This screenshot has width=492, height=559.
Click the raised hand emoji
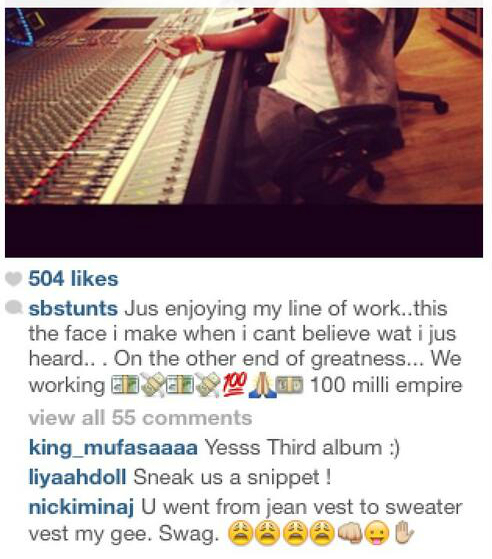click(x=404, y=532)
